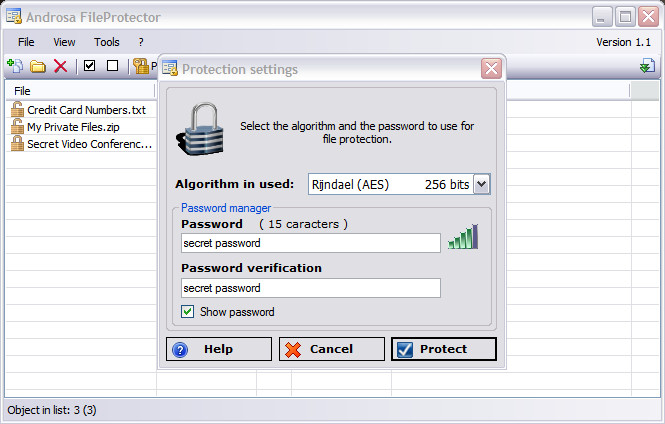Click the unlocked padlock beside Credit Card Numbers.txt
665x424 pixels.
click(x=17, y=109)
